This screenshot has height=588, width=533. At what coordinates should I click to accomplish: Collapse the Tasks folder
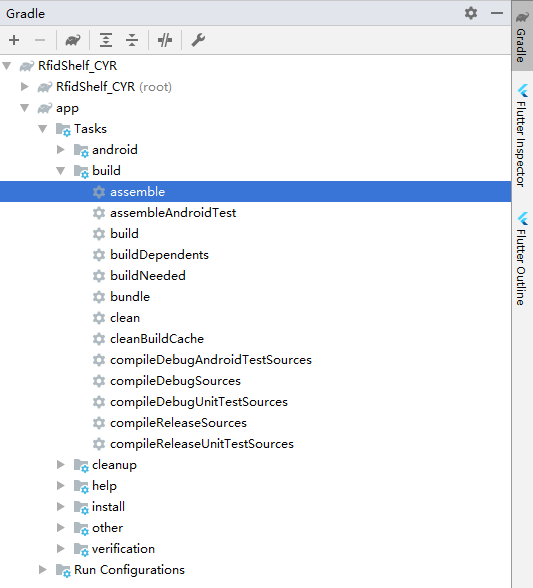pos(43,129)
